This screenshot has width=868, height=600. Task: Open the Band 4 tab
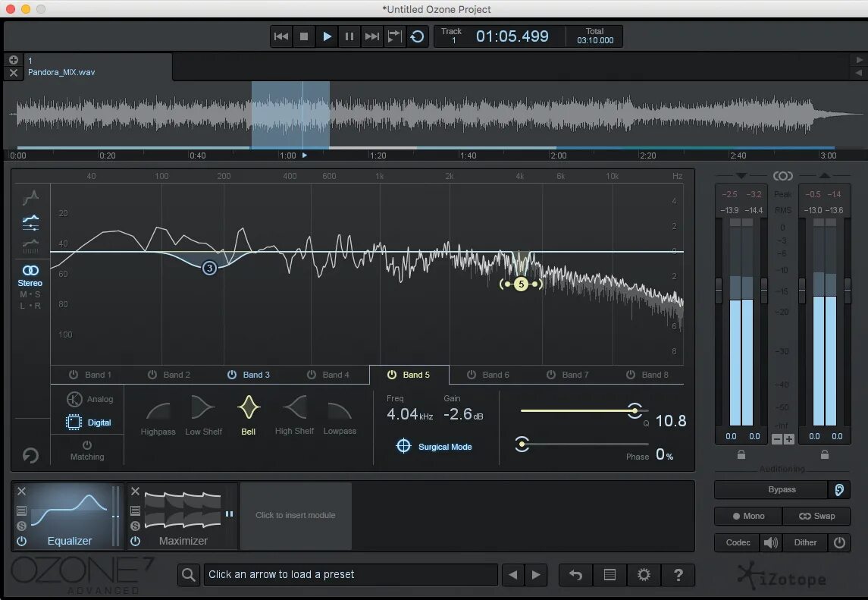pyautogui.click(x=336, y=375)
